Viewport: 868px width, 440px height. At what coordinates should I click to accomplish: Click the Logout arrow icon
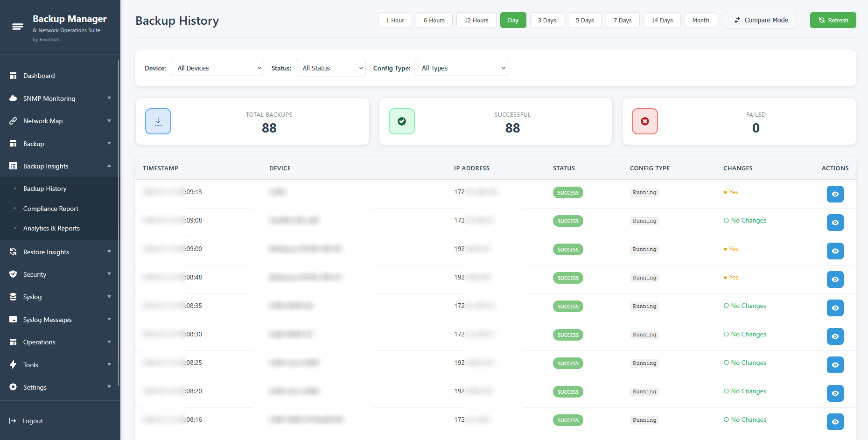pyautogui.click(x=13, y=421)
